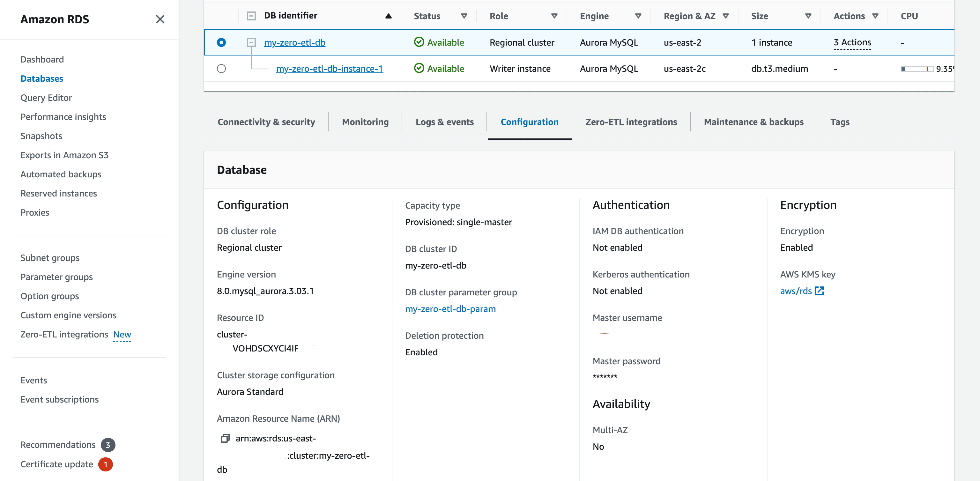The height and width of the screenshot is (481, 980).
Task: Open Events in sidebar
Action: (33, 380)
